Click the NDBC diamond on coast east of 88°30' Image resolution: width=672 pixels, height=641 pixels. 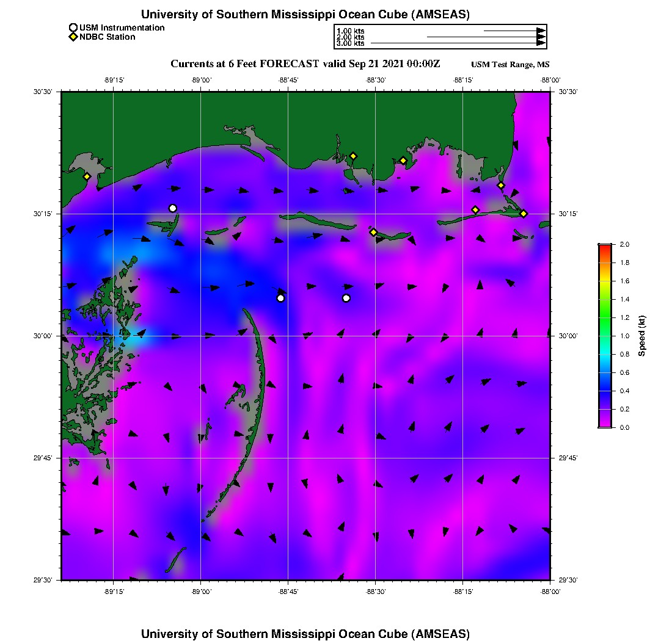pos(403,161)
